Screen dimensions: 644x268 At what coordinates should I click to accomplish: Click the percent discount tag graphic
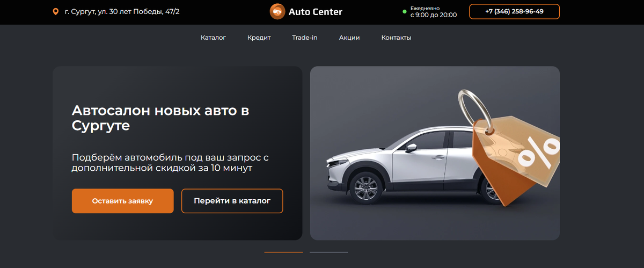tap(516, 160)
